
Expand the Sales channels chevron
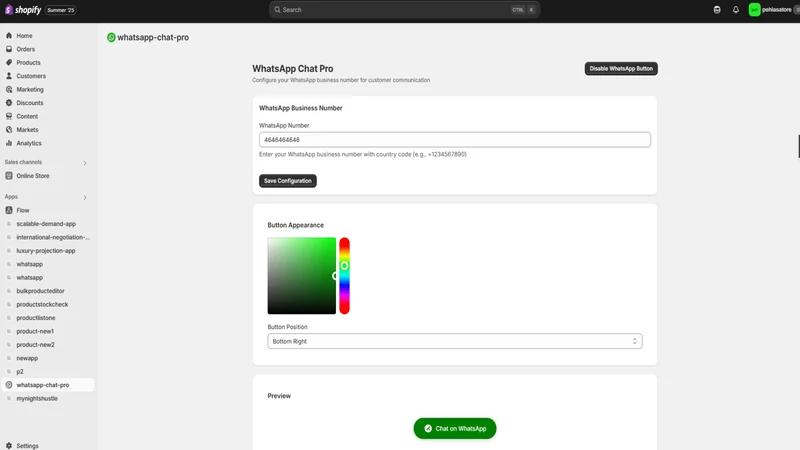85,163
